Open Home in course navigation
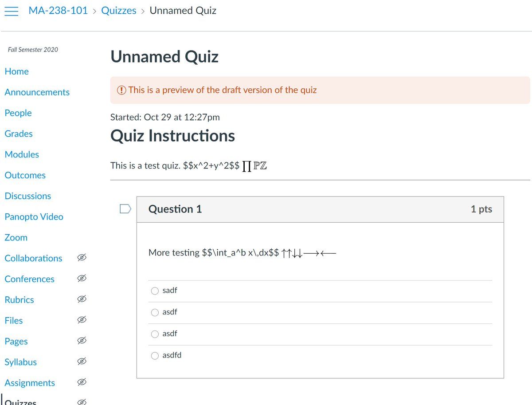Image resolution: width=532 pixels, height=405 pixels. [x=17, y=71]
